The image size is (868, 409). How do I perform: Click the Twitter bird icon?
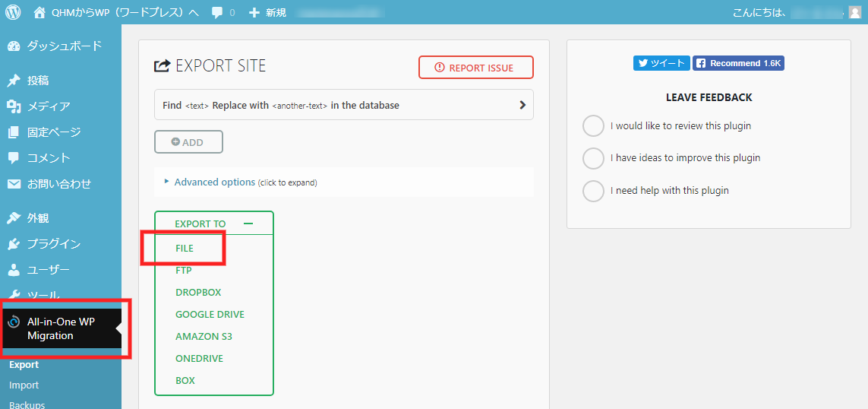coord(642,63)
